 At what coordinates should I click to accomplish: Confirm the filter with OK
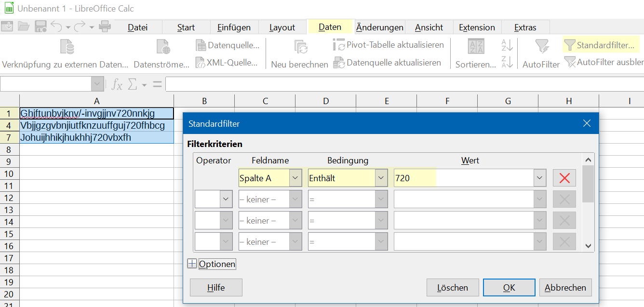(509, 287)
